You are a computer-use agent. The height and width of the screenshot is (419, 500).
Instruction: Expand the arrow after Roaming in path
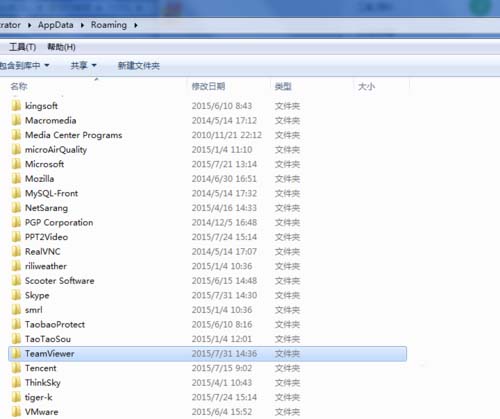click(136, 25)
